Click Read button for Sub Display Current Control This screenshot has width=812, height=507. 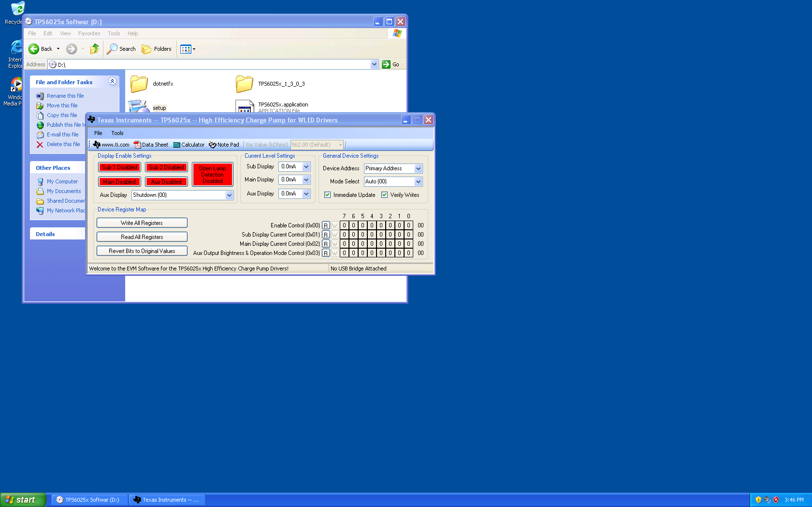coord(326,235)
